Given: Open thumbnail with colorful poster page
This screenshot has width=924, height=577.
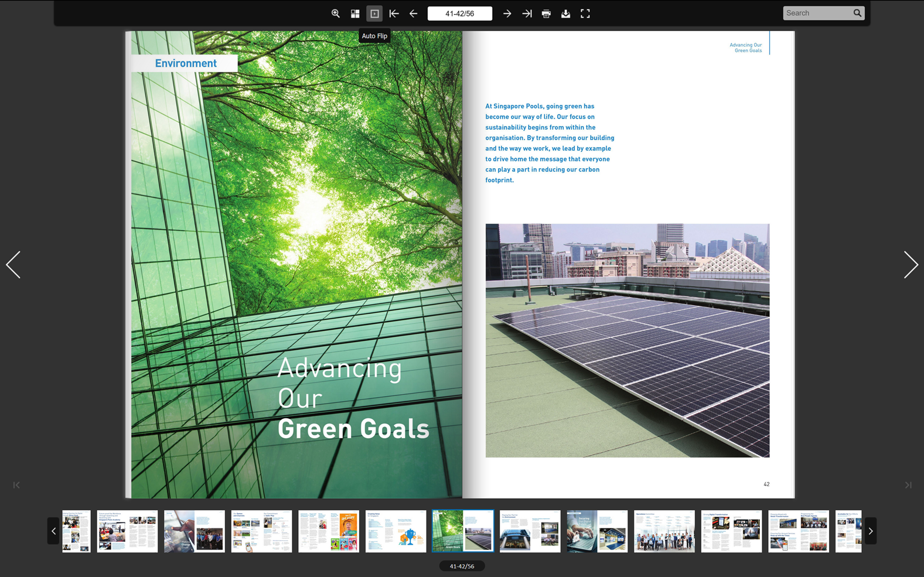Looking at the screenshot, I should 329,531.
